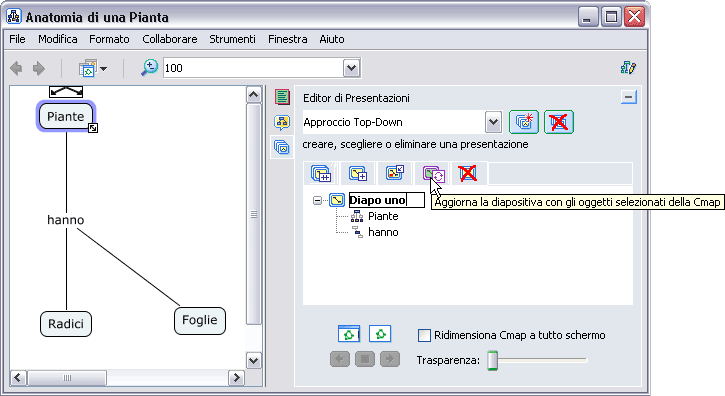This screenshot has height=396, width=725.
Task: Click the Trasparenza slider handle
Action: (x=493, y=360)
